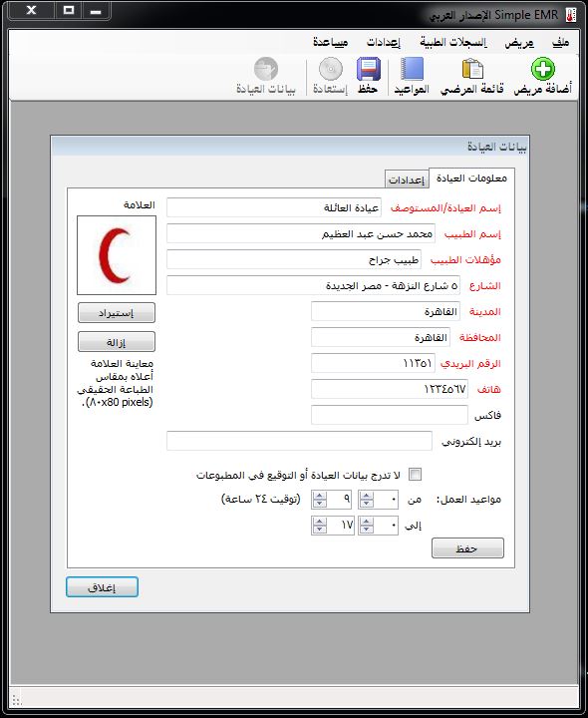Open the Appointments notebook icon
The image size is (588, 718).
[x=412, y=69]
